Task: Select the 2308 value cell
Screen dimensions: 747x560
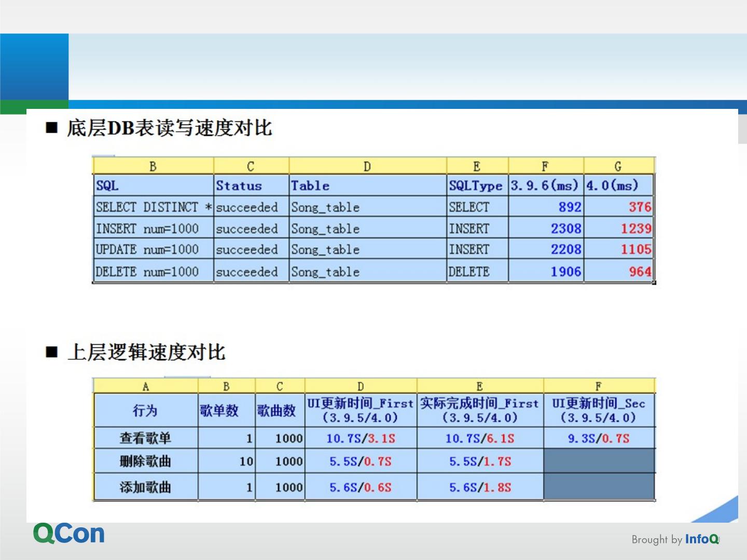Action: [x=546, y=229]
